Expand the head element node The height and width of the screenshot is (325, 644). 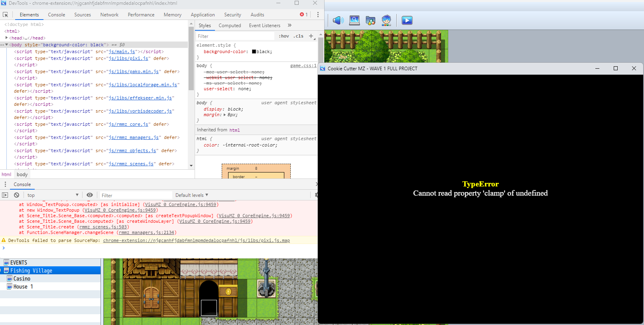[x=6, y=38]
